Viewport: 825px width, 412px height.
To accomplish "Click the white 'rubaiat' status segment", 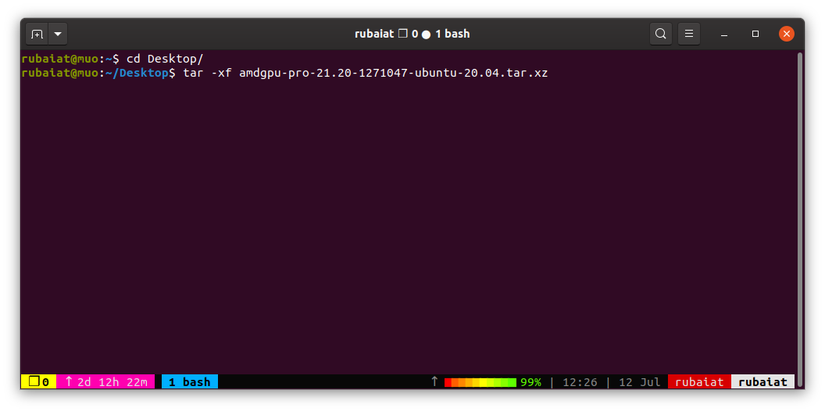I will [763, 381].
